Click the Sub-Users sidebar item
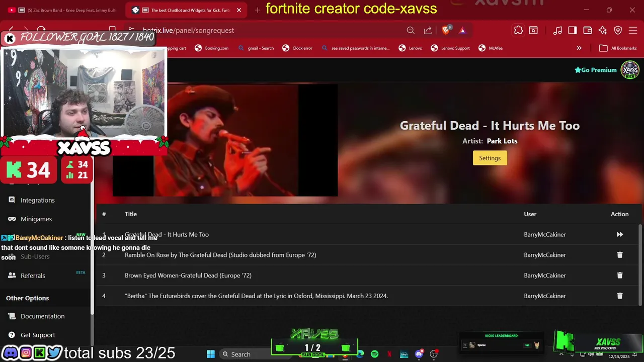644x362 pixels. (x=35, y=256)
